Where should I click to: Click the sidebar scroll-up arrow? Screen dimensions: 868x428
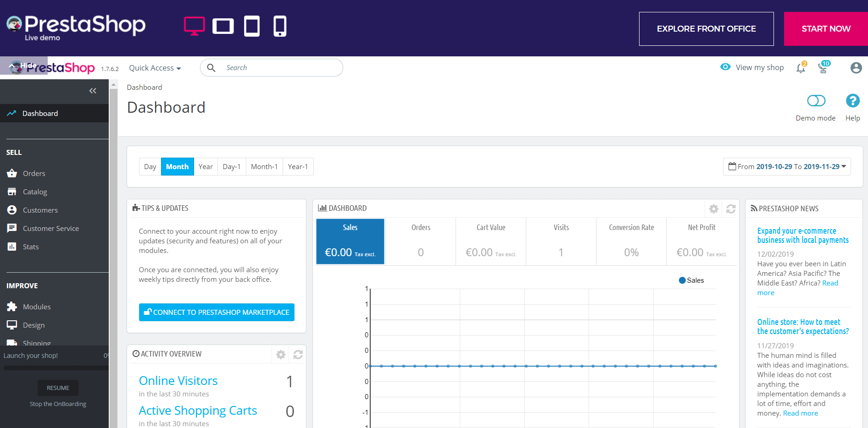pos(113,85)
